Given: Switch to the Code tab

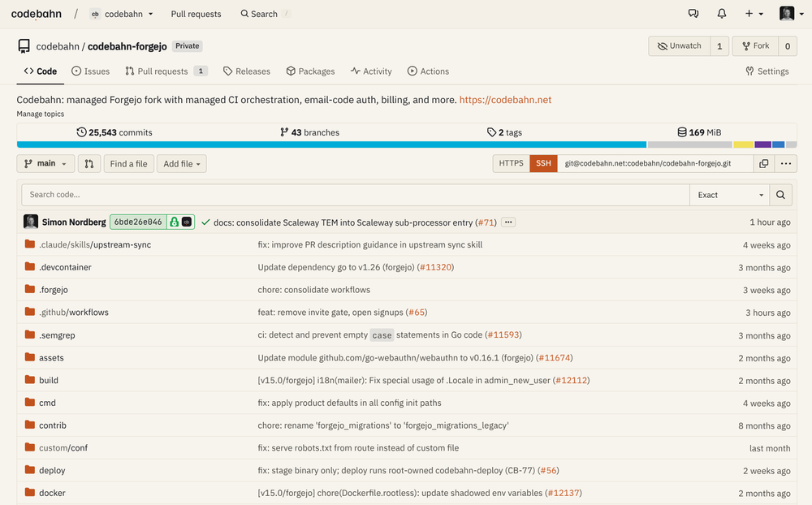Looking at the screenshot, I should [x=41, y=71].
